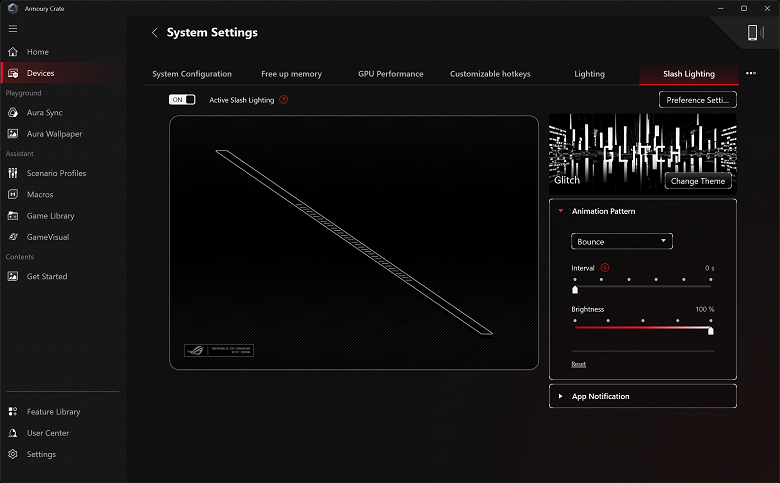Switch to the GPU Performance tab

tap(390, 74)
